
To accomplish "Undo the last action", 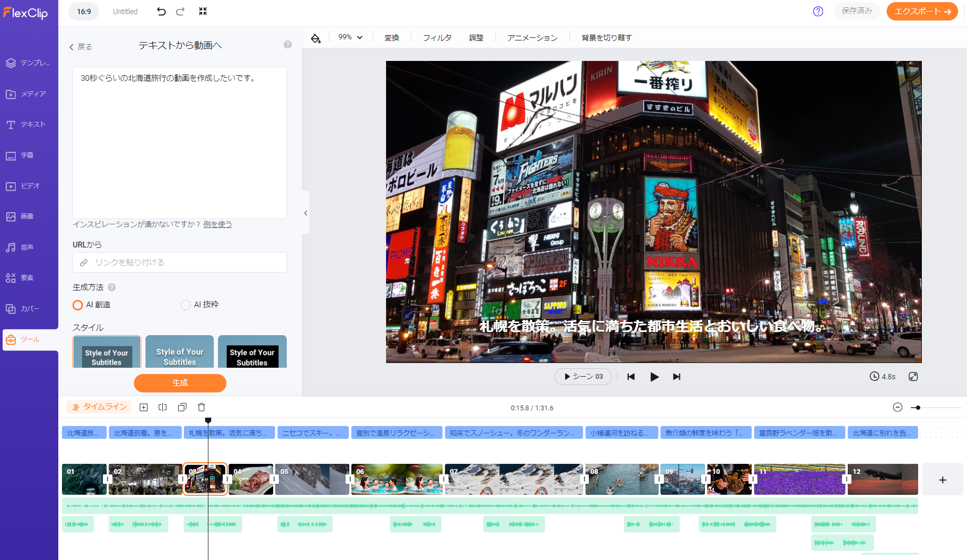I will point(161,11).
